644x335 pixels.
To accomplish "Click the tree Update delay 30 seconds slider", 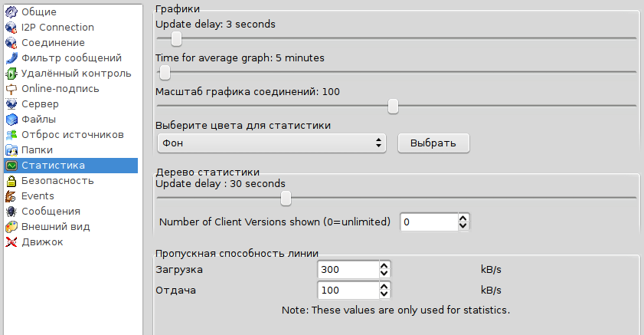I will tap(397, 199).
